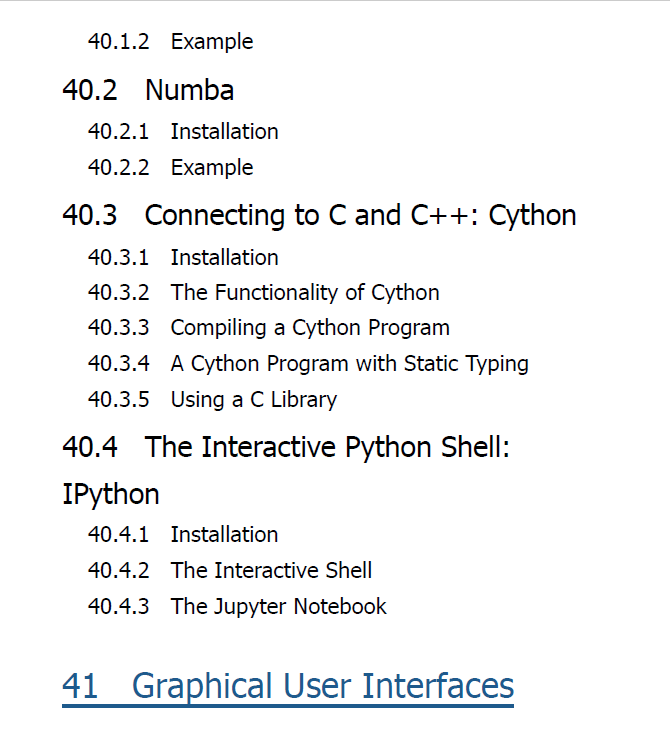The height and width of the screenshot is (752, 670).
Task: Open 40.2.1 Installation entry
Action: tap(183, 131)
